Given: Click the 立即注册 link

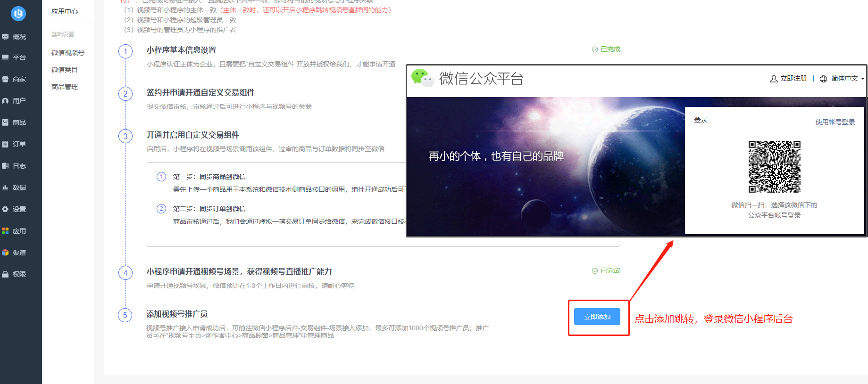Looking at the screenshot, I should coord(793,78).
